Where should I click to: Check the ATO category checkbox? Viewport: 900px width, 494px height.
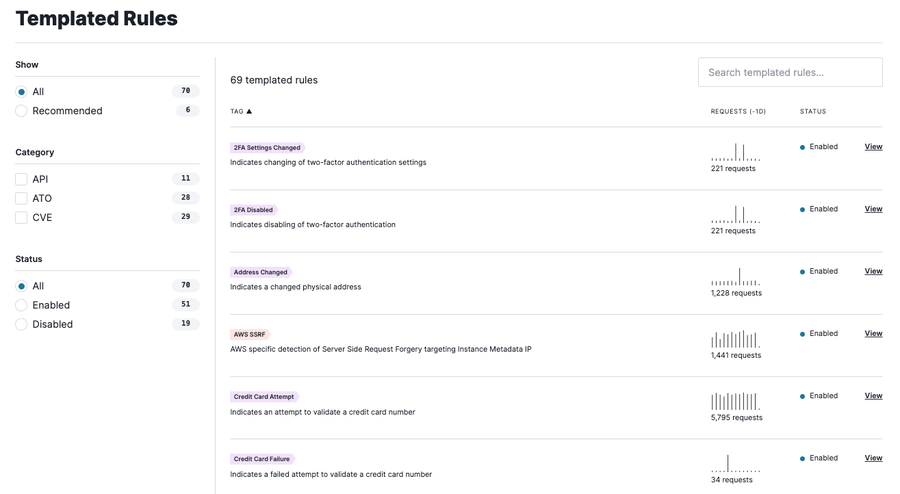21,199
